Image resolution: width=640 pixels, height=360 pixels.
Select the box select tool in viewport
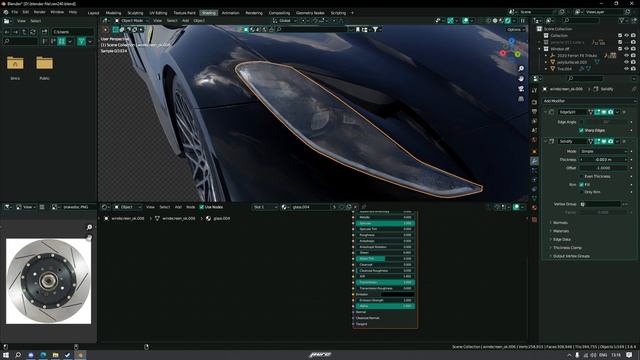pyautogui.click(x=116, y=29)
